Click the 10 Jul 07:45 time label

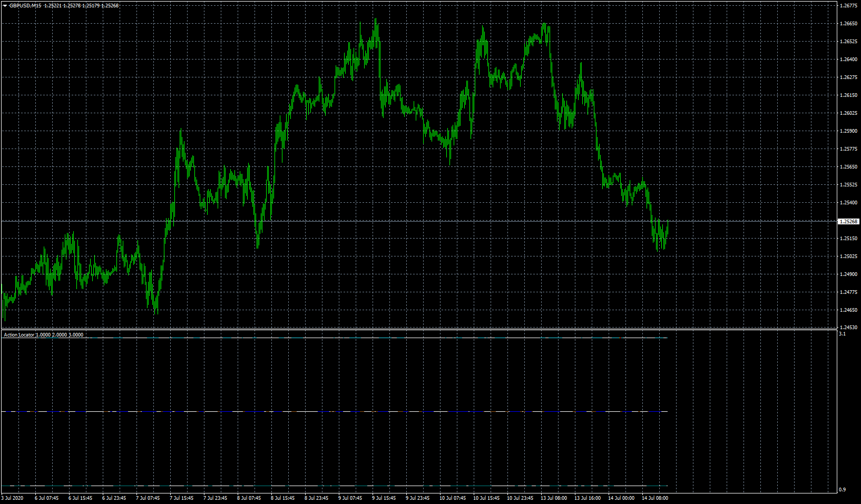(453, 498)
